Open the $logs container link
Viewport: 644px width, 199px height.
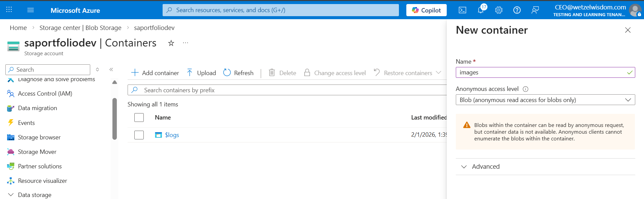pos(172,135)
